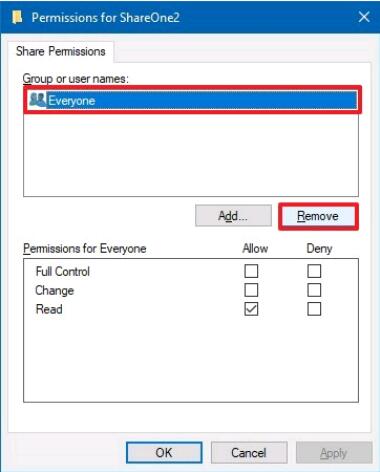Check Deny for Full Control
This screenshot has width=380, height=472.
[314, 271]
